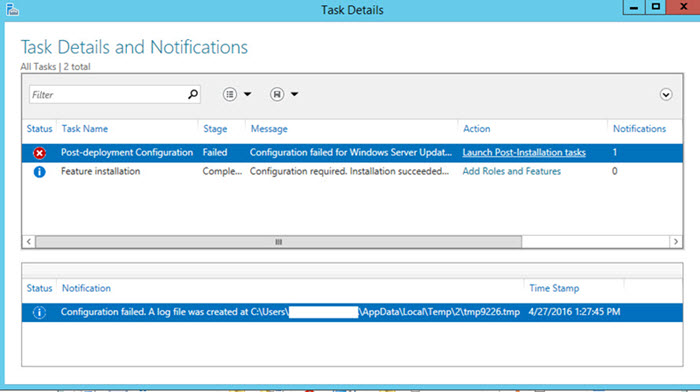The image size is (700, 392).
Task: Click Task Details window icon in title bar
Action: [x=12, y=9]
